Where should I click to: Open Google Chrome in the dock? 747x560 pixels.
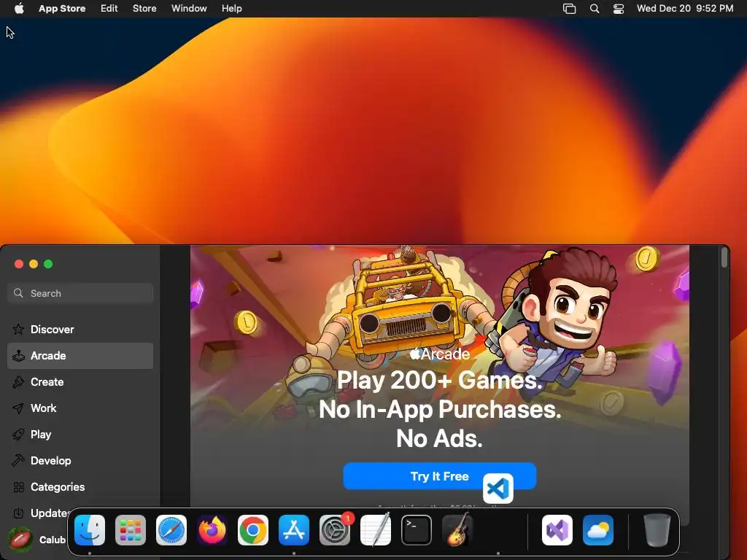pyautogui.click(x=253, y=530)
